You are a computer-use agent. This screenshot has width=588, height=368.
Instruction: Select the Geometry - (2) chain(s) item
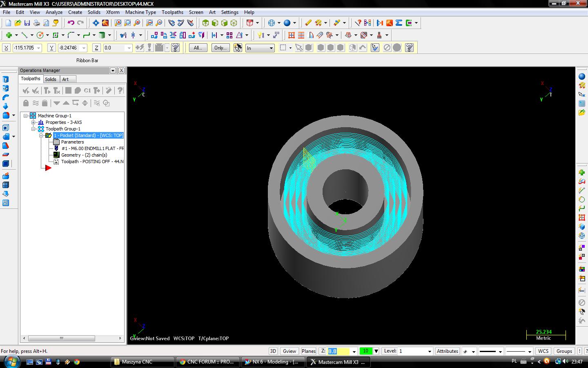click(84, 155)
